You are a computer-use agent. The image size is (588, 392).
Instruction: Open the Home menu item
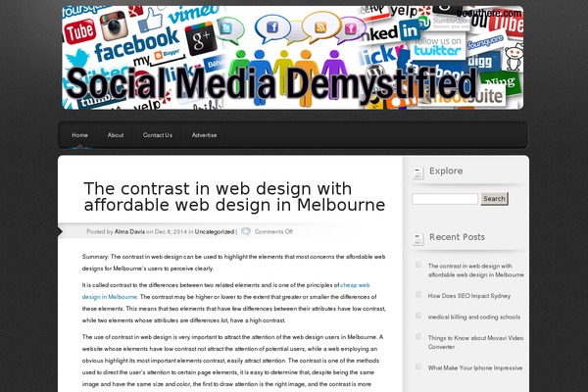[x=80, y=135]
